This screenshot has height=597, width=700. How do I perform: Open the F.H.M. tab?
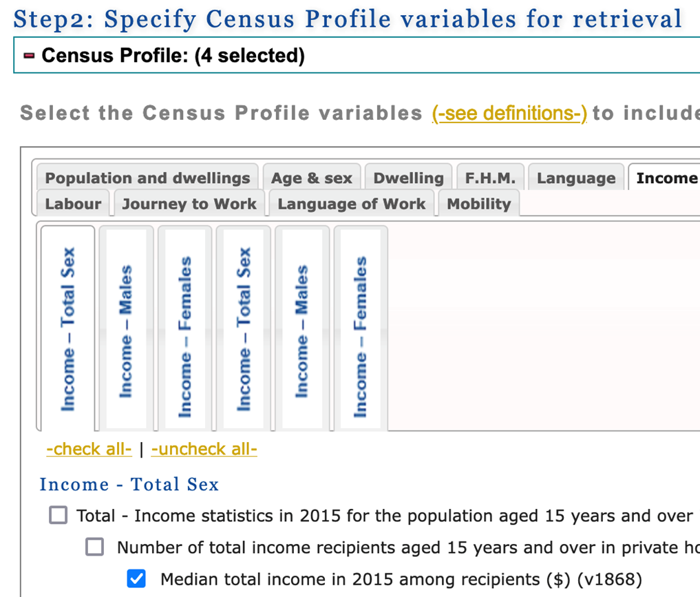coord(489,178)
